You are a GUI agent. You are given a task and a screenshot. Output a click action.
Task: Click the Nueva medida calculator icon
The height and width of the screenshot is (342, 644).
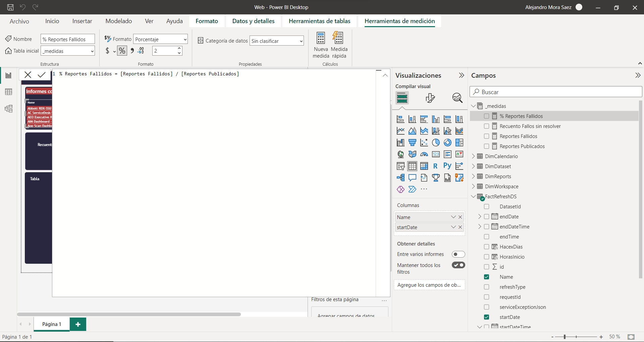[x=321, y=38]
